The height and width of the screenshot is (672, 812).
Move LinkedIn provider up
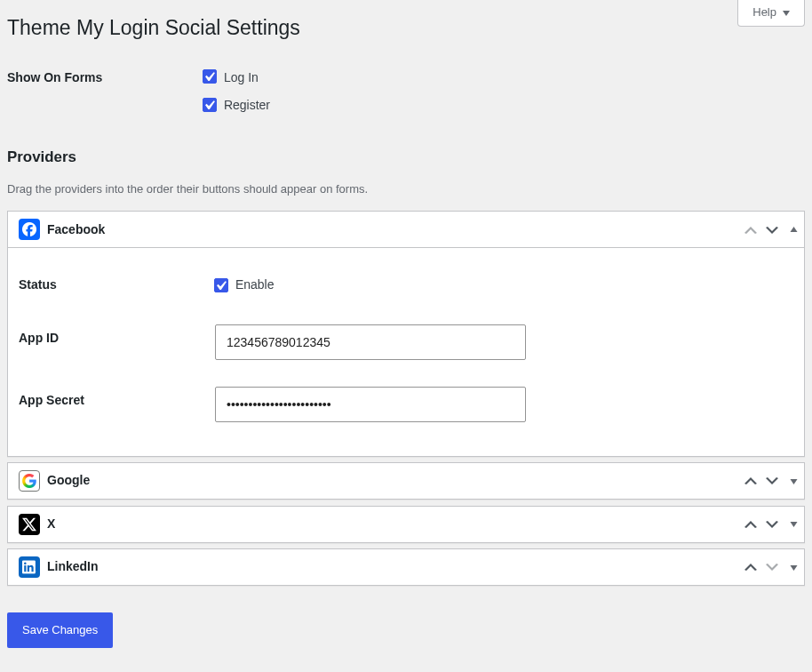pos(751,567)
